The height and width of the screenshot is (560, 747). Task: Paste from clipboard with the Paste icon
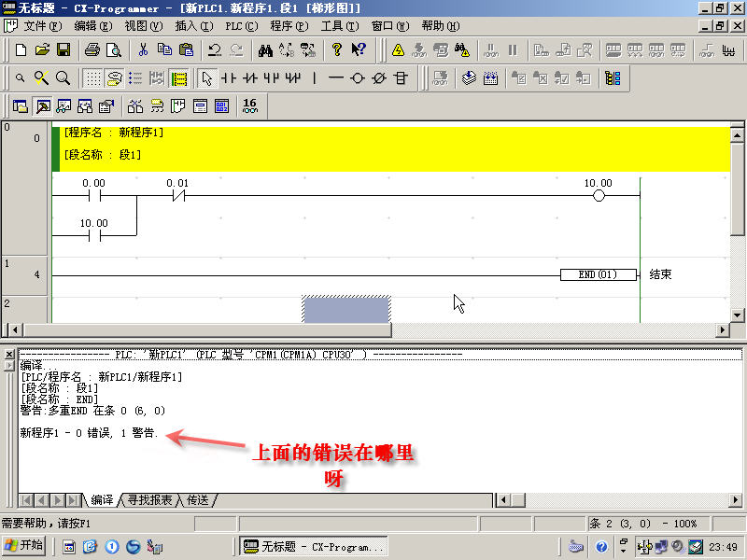coord(186,50)
